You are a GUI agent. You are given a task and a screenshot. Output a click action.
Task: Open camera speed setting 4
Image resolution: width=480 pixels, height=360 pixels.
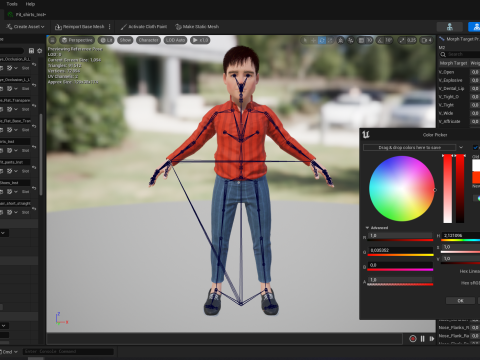pos(427,40)
